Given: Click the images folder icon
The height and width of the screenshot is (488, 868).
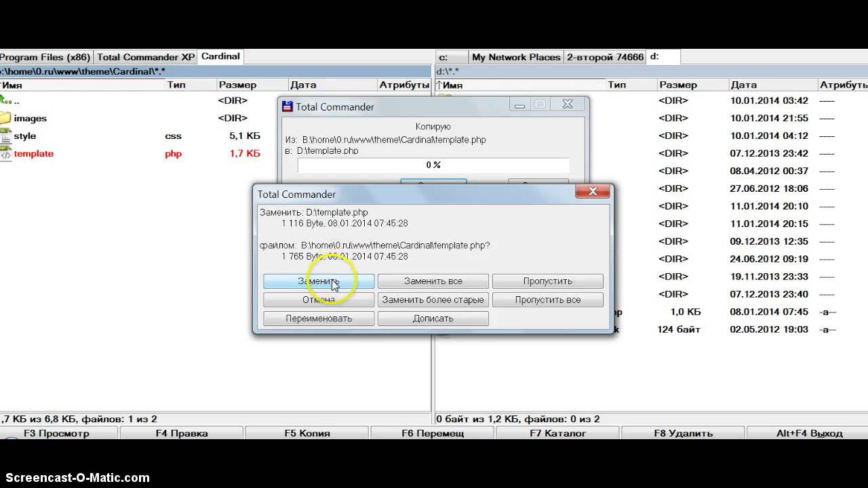Looking at the screenshot, I should click(5, 118).
